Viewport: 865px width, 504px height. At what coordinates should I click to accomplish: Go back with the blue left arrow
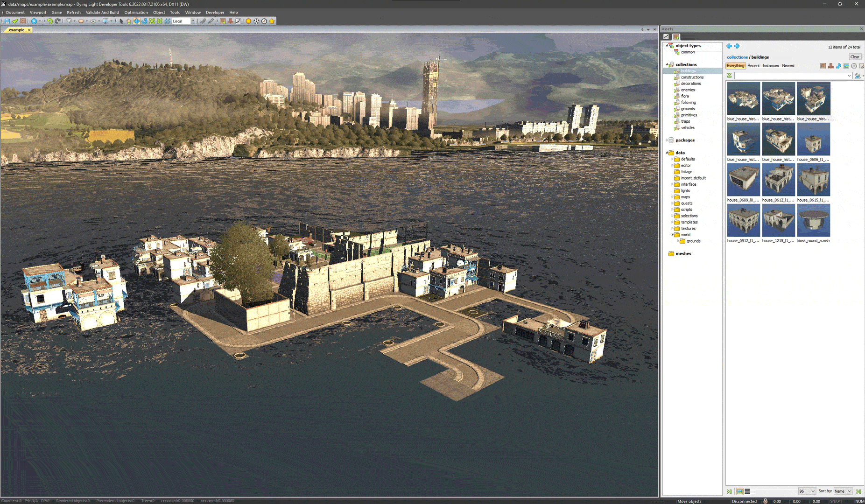click(x=729, y=46)
